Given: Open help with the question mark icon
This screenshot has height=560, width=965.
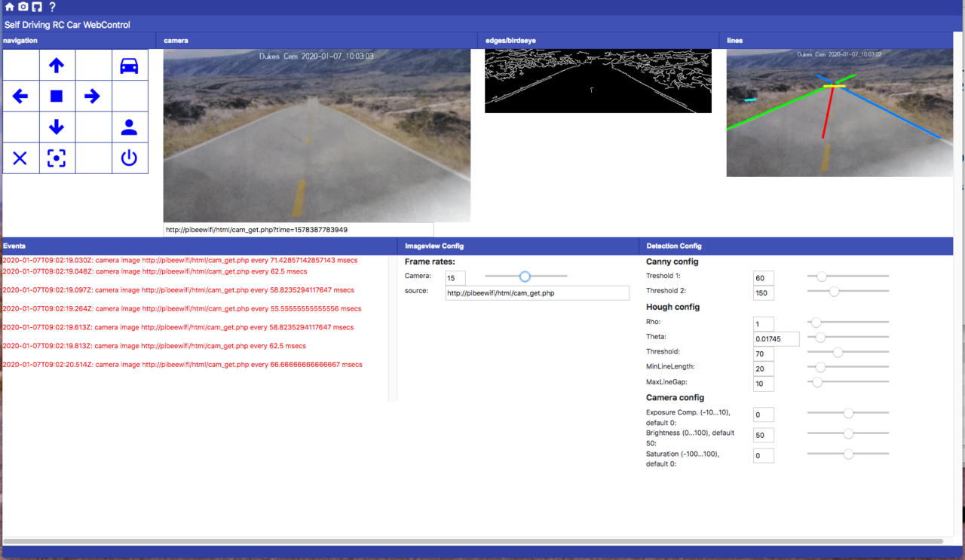Looking at the screenshot, I should (52, 7).
